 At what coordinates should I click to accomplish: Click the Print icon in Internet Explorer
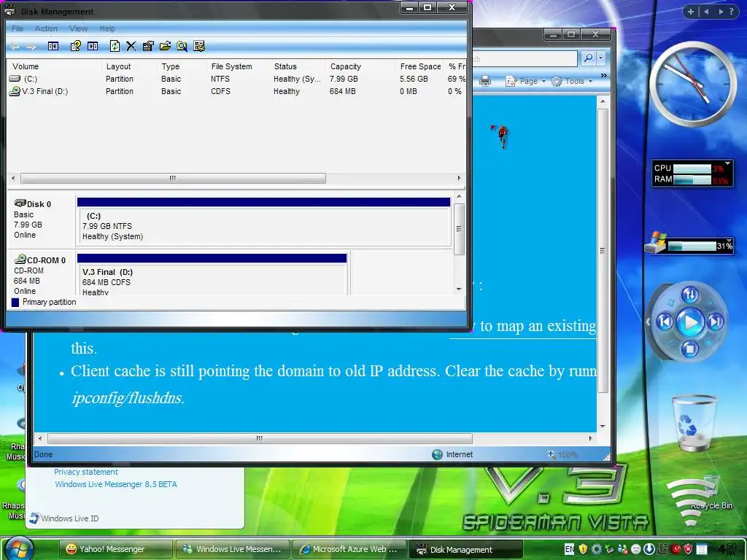pos(485,81)
